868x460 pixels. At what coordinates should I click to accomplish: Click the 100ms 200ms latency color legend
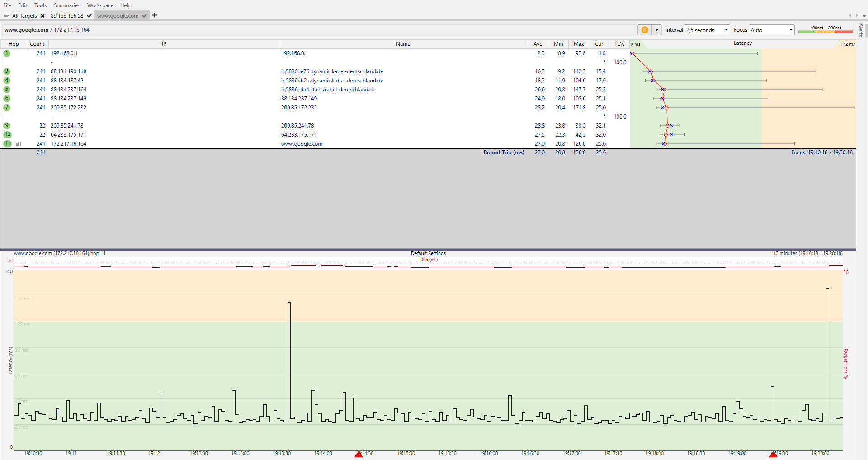pyautogui.click(x=825, y=30)
